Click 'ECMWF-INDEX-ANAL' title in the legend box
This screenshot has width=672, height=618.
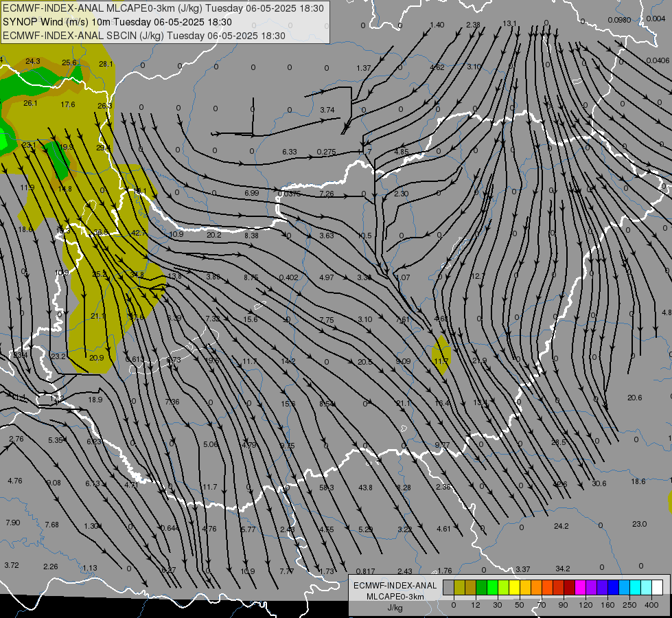[x=395, y=586]
